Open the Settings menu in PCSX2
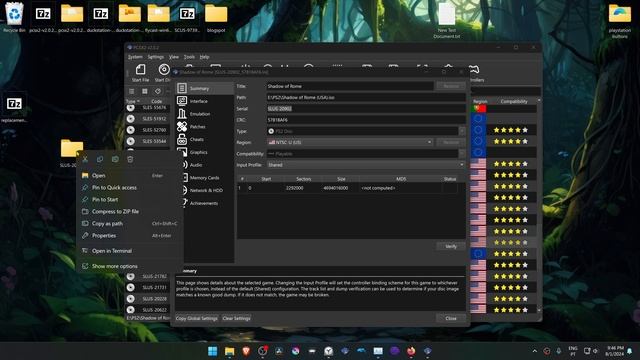This screenshot has height=360, width=640. [x=156, y=57]
